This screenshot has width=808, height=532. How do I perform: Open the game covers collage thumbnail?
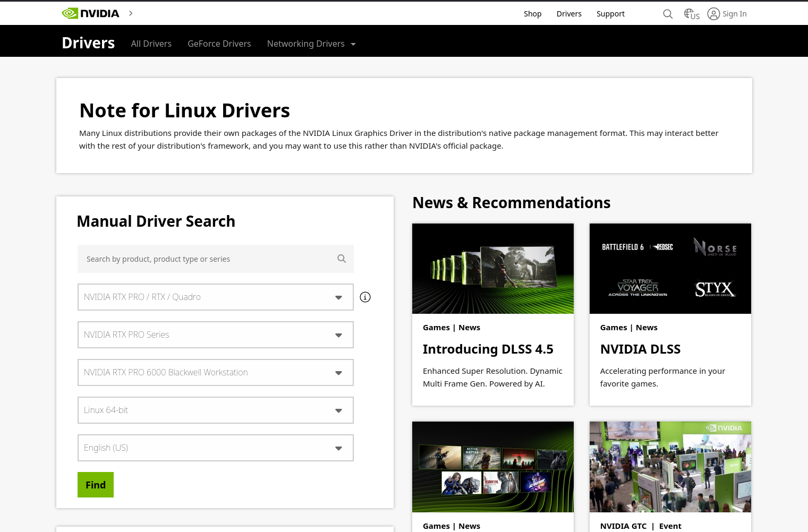pos(493,467)
